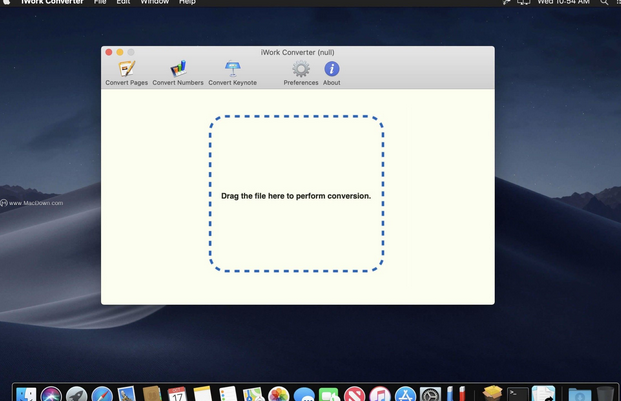The image size is (621, 401).
Task: Open the File menu
Action: click(100, 2)
